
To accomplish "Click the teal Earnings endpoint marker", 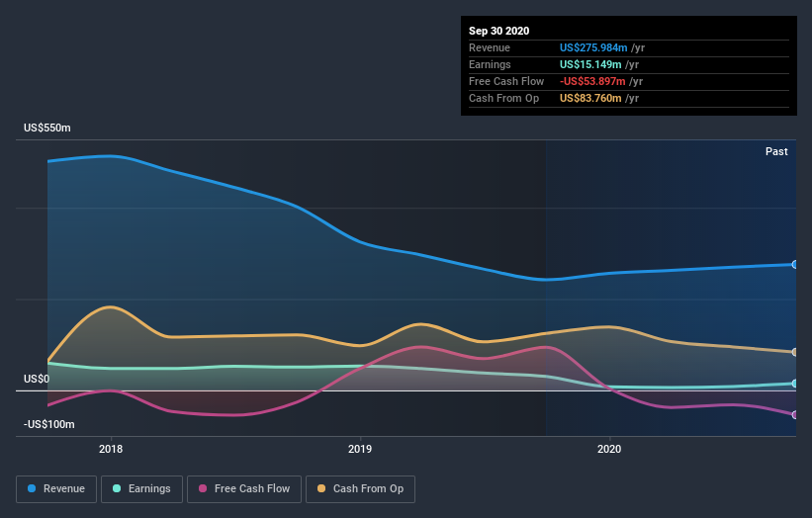I will [795, 384].
